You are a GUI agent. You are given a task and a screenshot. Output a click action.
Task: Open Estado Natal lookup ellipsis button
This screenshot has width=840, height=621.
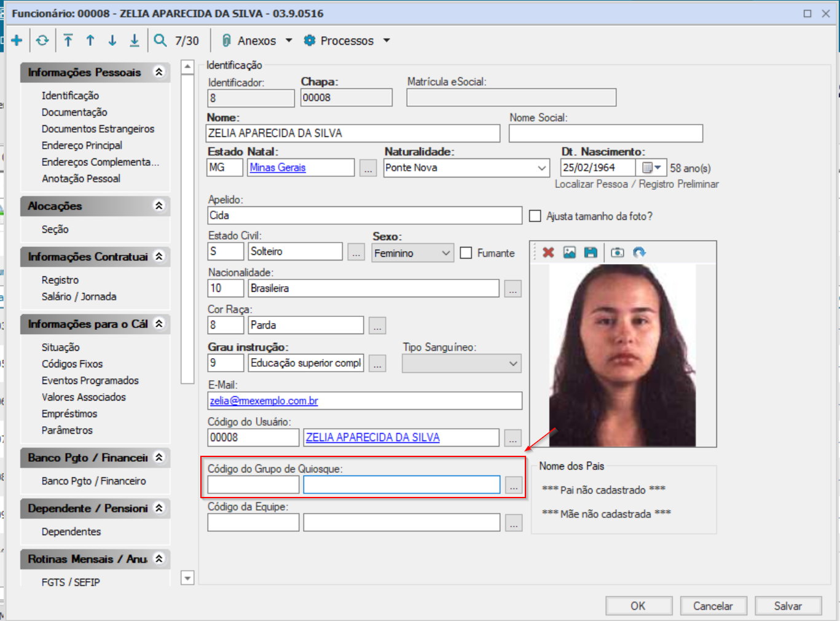tap(368, 168)
